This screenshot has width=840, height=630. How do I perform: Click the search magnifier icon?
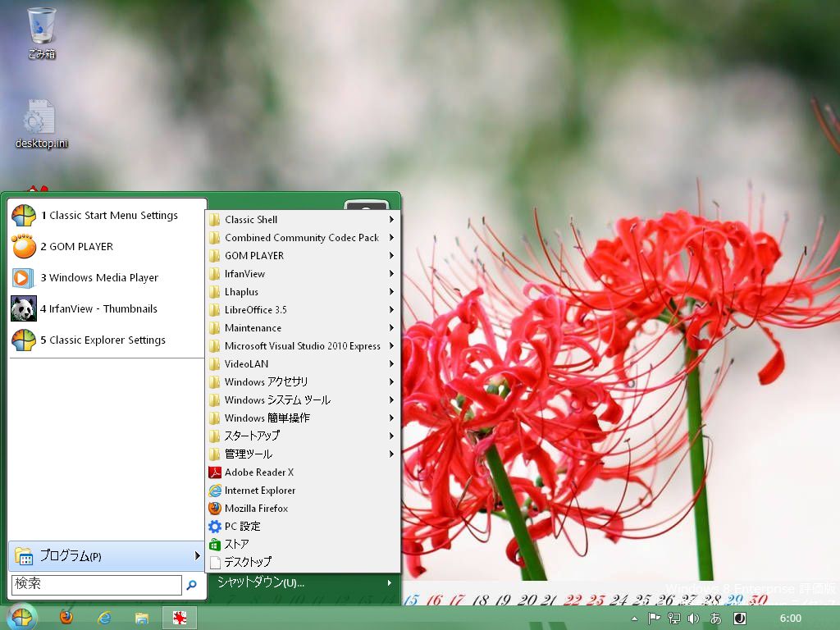click(191, 585)
